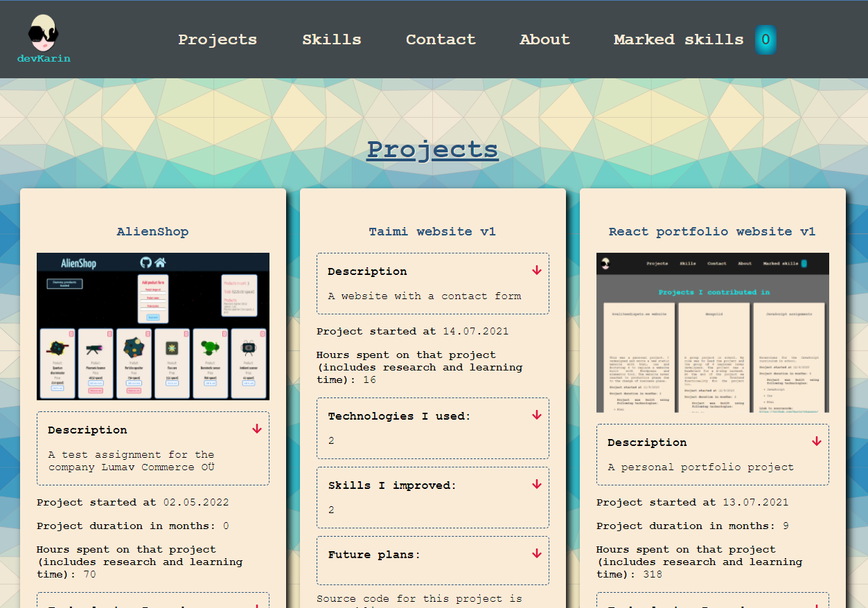Click the arrow icon on React portfolio's Description panel
The image size is (868, 608).
coord(817,440)
